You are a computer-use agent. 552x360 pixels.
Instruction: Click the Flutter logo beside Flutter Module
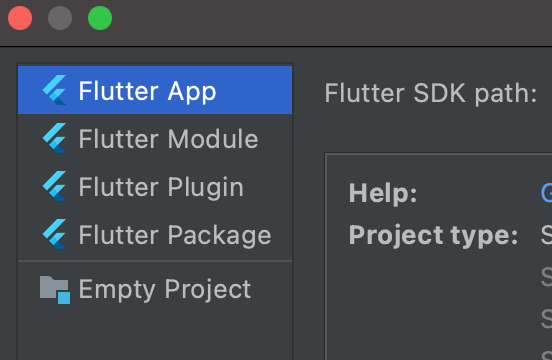pos(55,138)
